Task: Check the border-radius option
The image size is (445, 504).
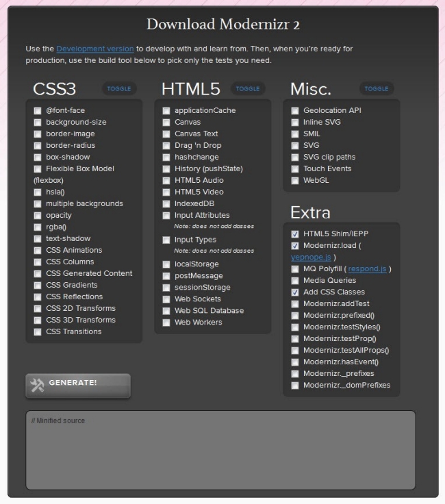Action: 38,146
